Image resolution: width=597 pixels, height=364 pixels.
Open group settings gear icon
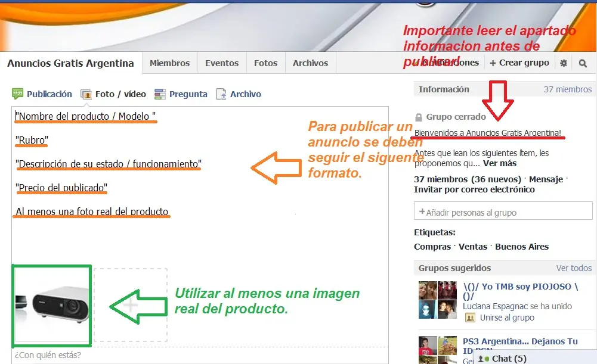[x=564, y=63]
